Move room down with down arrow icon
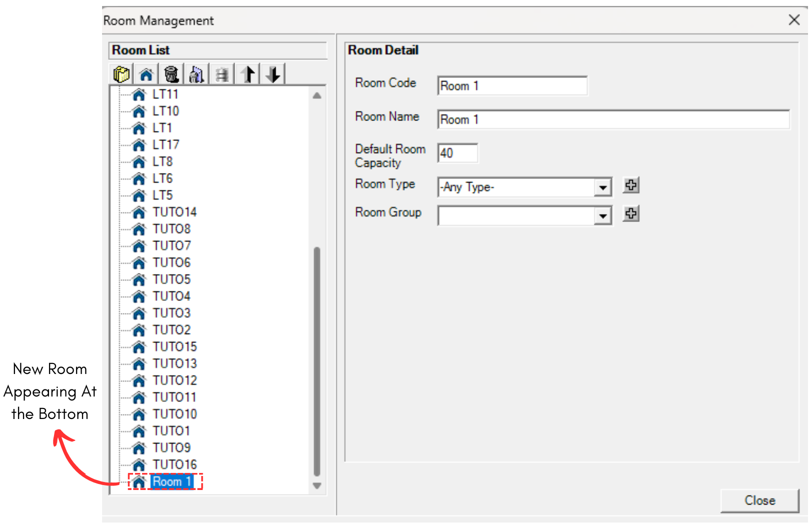 coord(273,74)
